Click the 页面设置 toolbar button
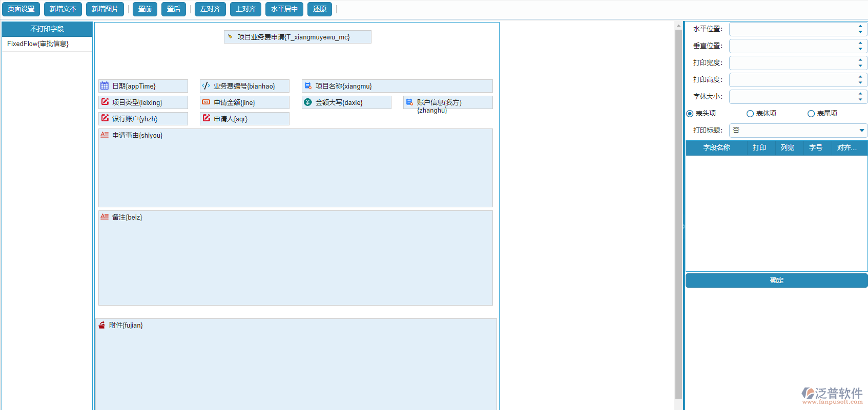This screenshot has height=410, width=868. pos(21,9)
